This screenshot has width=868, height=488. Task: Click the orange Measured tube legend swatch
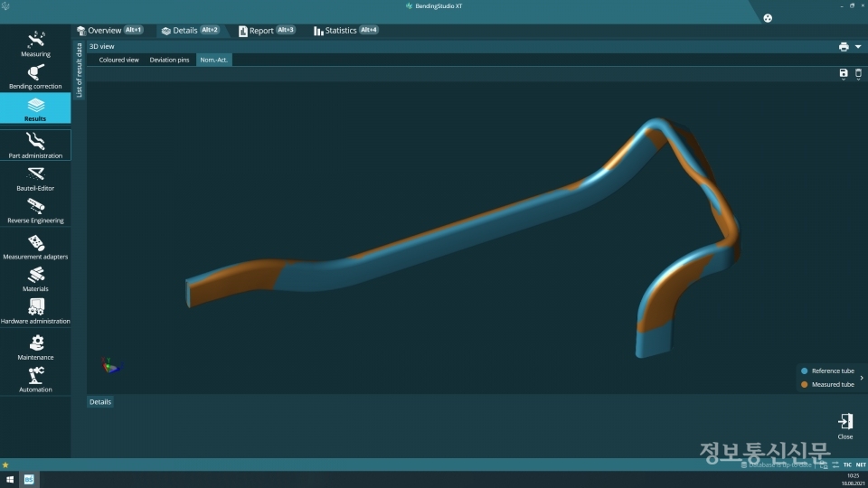point(805,385)
